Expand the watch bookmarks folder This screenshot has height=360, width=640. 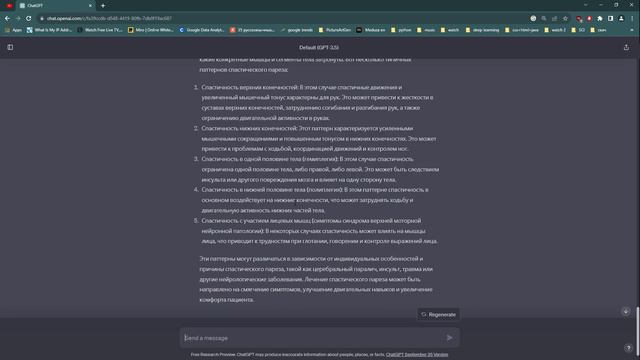(450, 30)
